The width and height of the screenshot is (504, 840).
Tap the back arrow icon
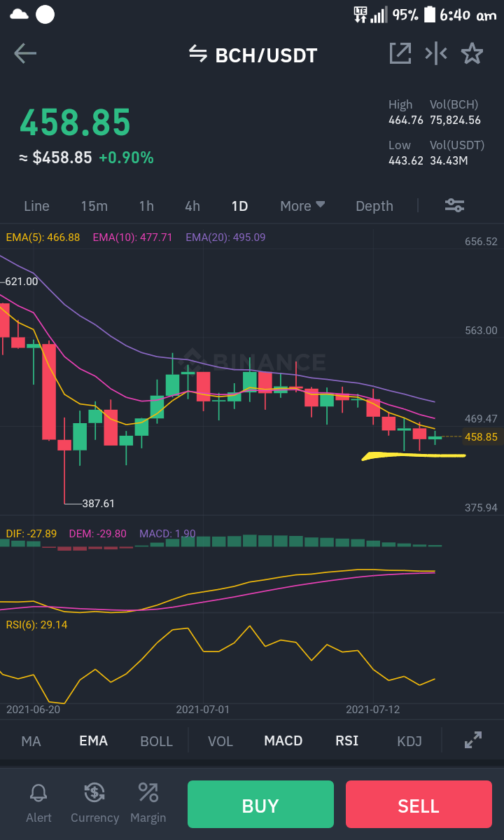pyautogui.click(x=25, y=53)
